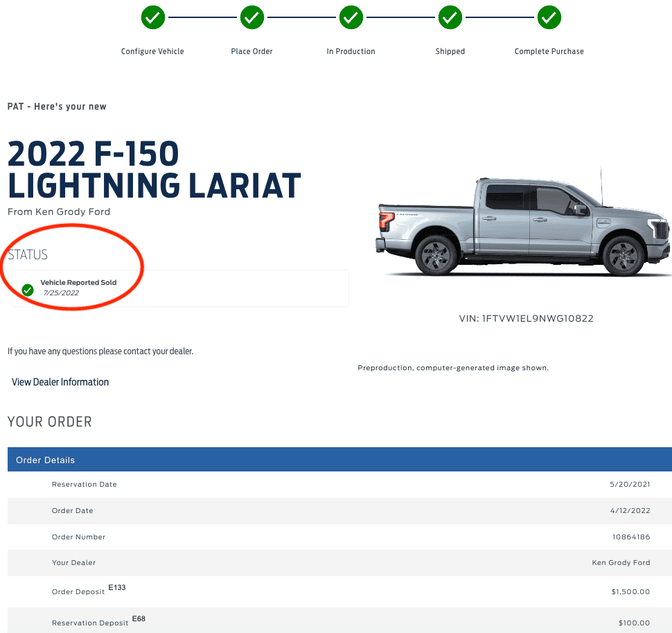Screen dimensions: 672x633
Task: Click the VIN number text below truck
Action: pyautogui.click(x=527, y=319)
